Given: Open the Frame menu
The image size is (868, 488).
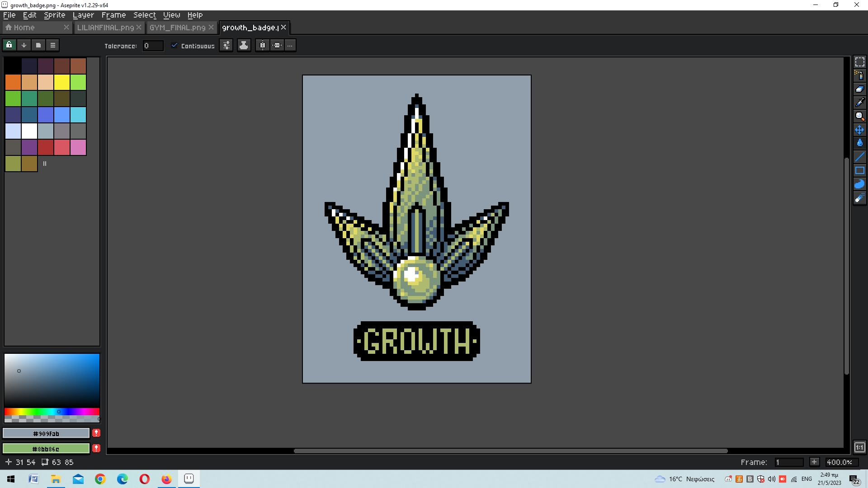Looking at the screenshot, I should [x=113, y=15].
